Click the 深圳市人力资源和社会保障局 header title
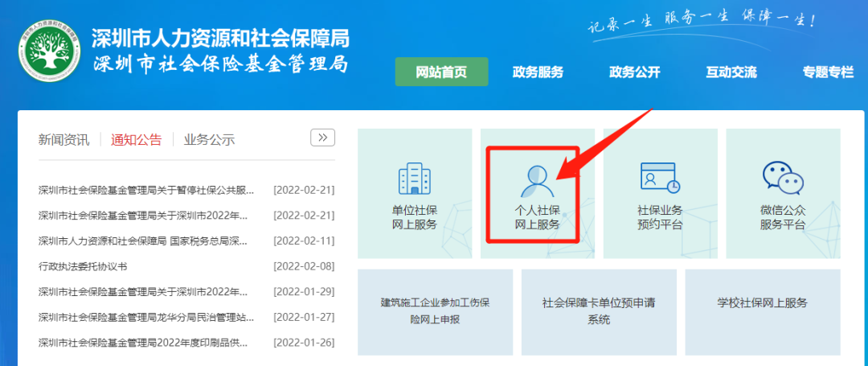Viewport: 868px width, 366px height. (220, 39)
